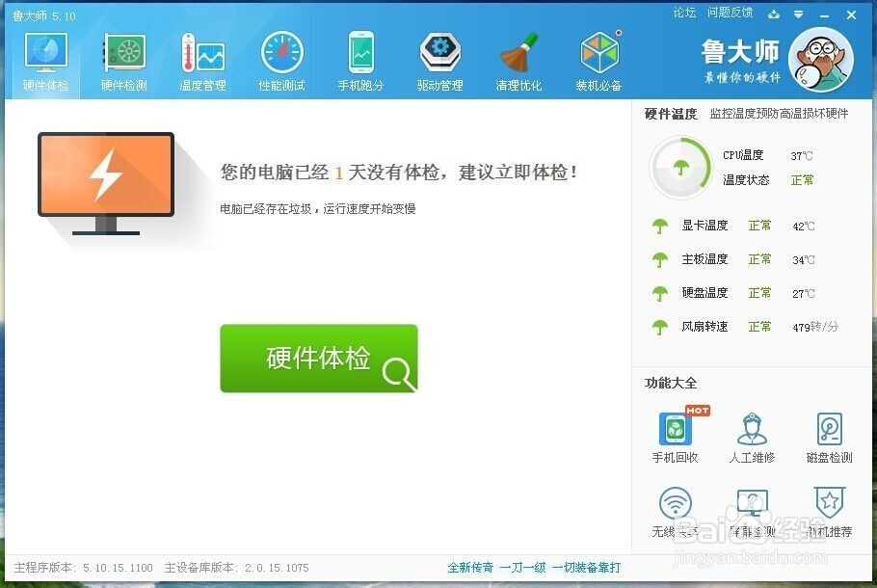
Task: Switch to the 硬件体检 tab
Action: 44,58
